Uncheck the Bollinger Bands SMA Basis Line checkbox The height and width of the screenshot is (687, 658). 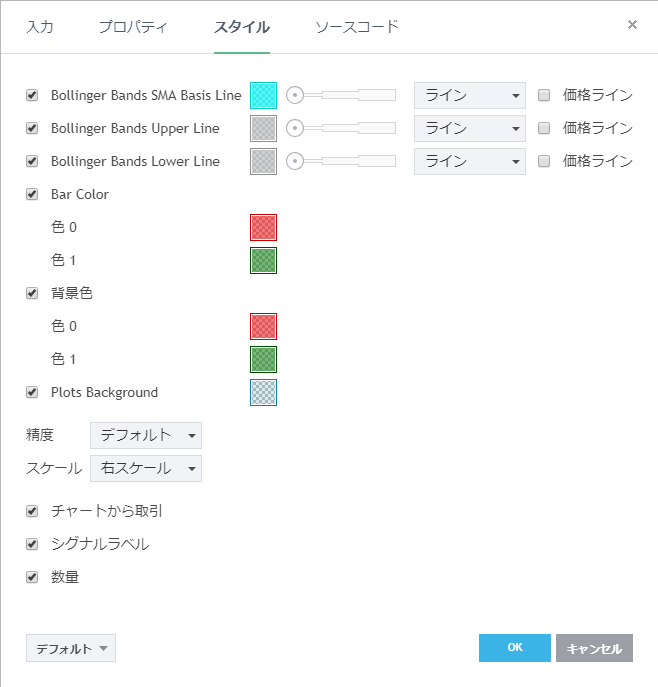[x=32, y=95]
